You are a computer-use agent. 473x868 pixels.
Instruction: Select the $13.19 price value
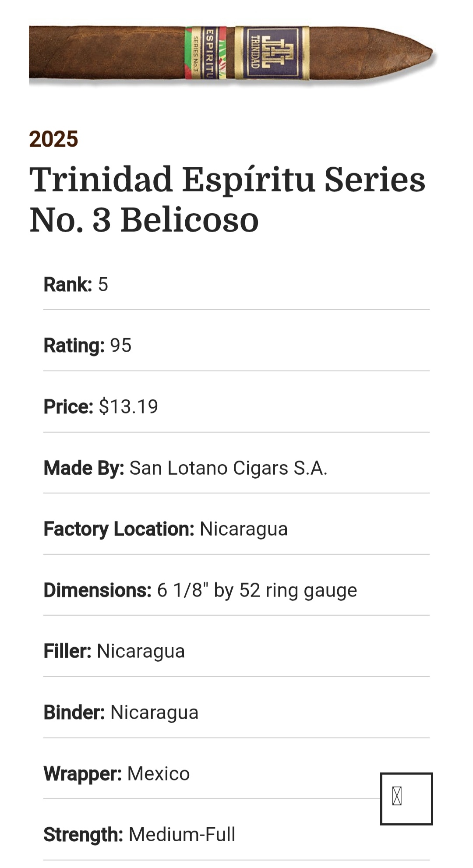pos(128,407)
